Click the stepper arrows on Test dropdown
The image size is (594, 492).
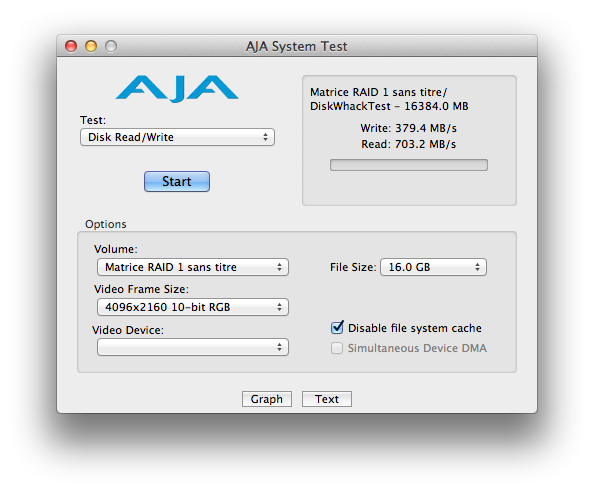[266, 137]
